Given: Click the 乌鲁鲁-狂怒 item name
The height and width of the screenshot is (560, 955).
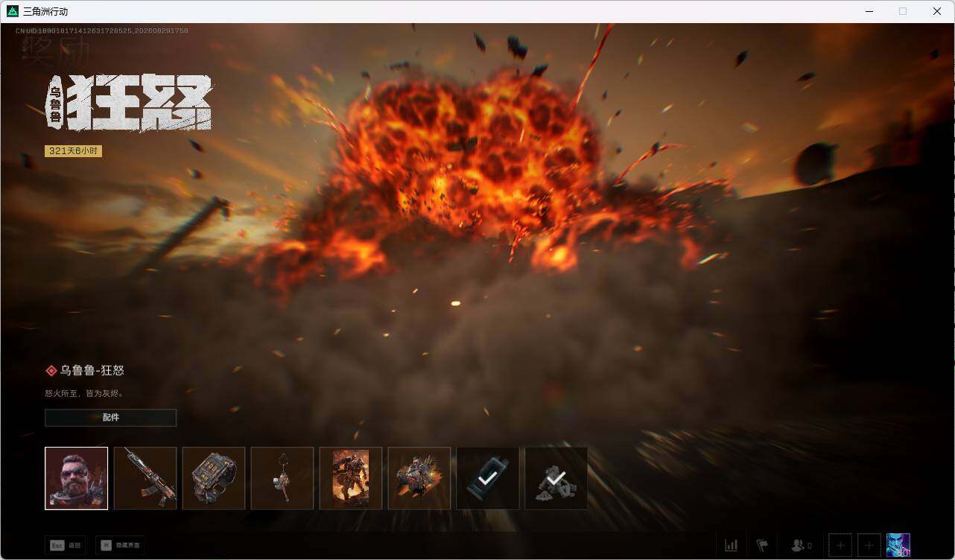Looking at the screenshot, I should [x=92, y=371].
